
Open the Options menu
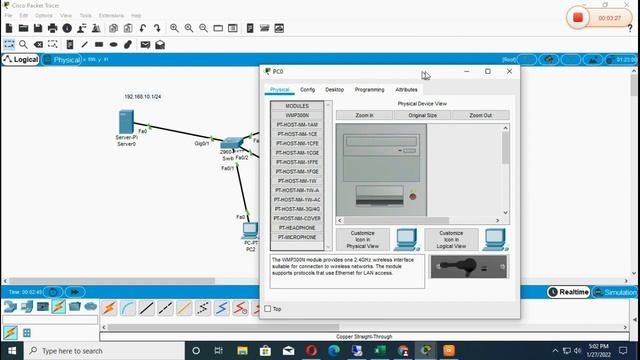point(44,16)
